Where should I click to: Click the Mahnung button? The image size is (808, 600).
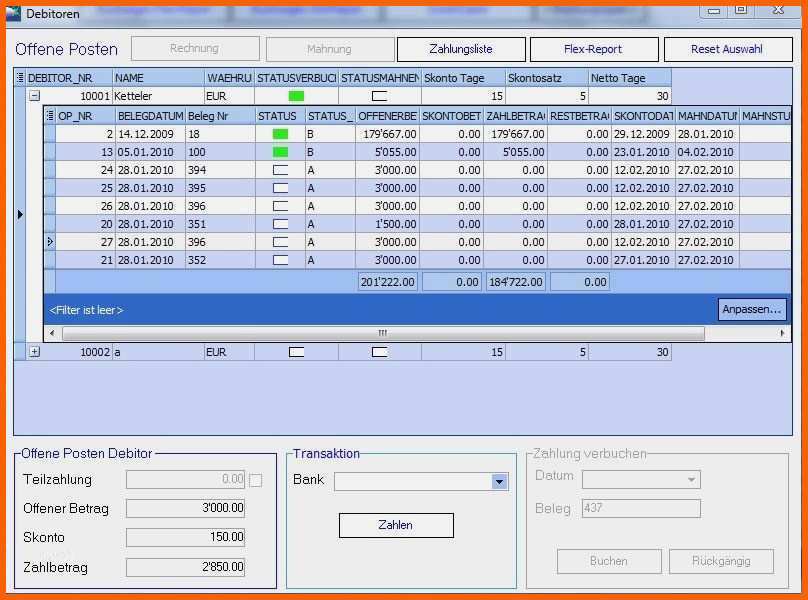330,49
